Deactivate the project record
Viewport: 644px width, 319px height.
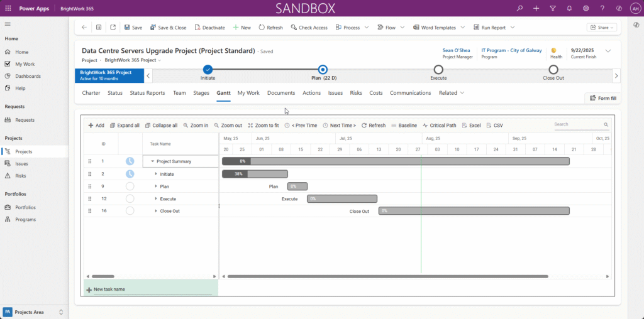click(209, 28)
